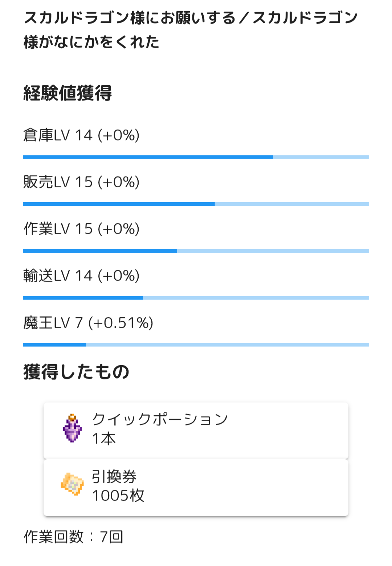Click the 獲得したもの heading
392x566 pixels.
click(76, 372)
